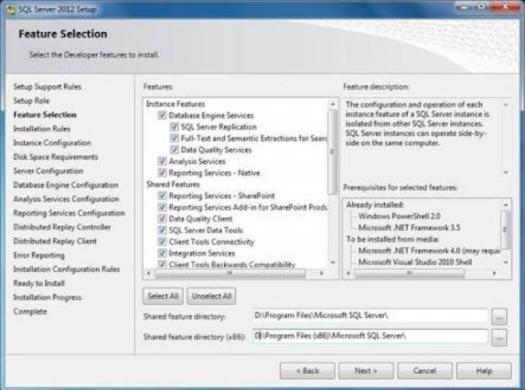Viewport: 525px width, 390px height.
Task: Select Windows PowerShell 2.0 prerequisite
Action: coord(399,216)
